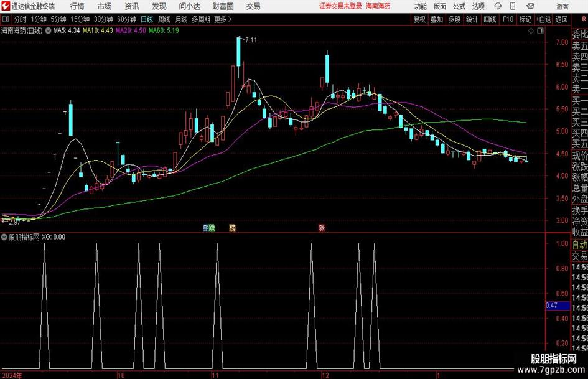Open the 资讯 menu

[132, 6]
